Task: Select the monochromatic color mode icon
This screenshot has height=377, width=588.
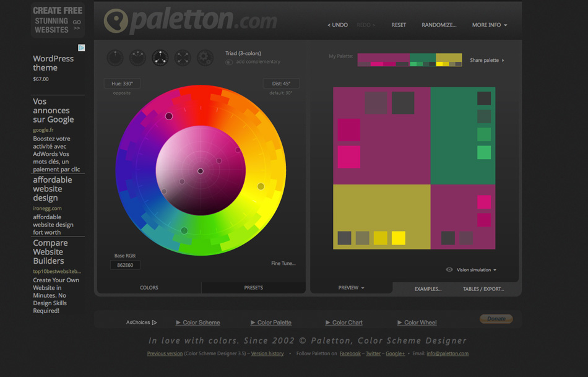Action: [115, 58]
